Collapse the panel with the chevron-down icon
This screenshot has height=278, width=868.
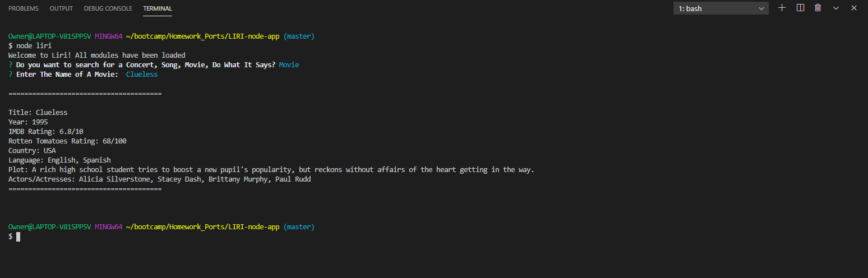836,8
